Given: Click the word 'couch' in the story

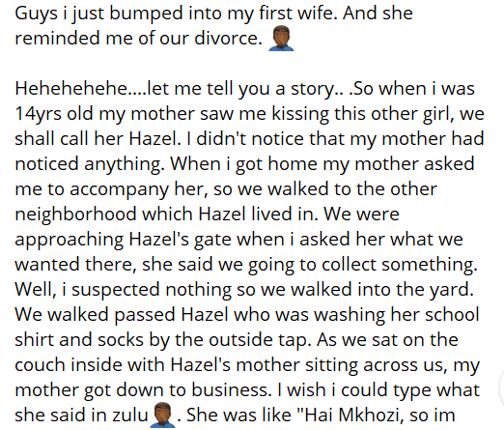Looking at the screenshot, I should click(40, 364).
